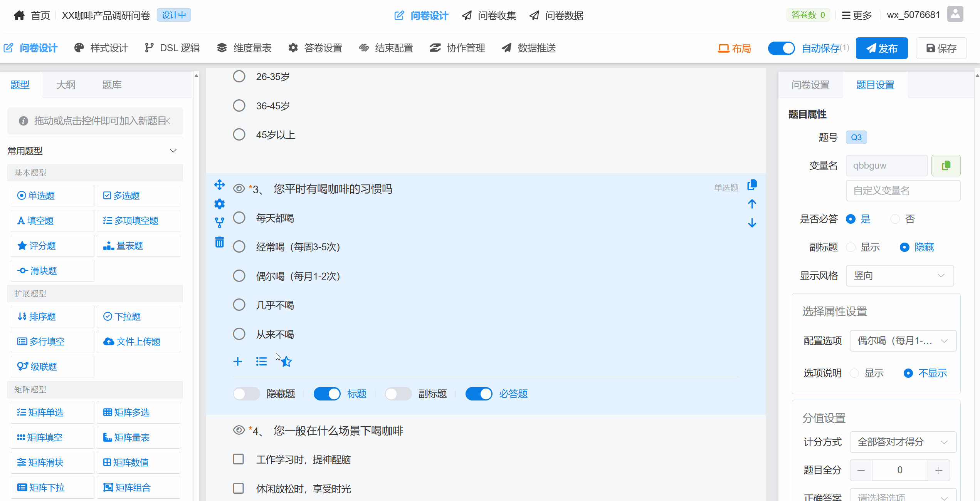980x501 pixels.
Task: Collapse the 常用题型 section
Action: tap(173, 151)
